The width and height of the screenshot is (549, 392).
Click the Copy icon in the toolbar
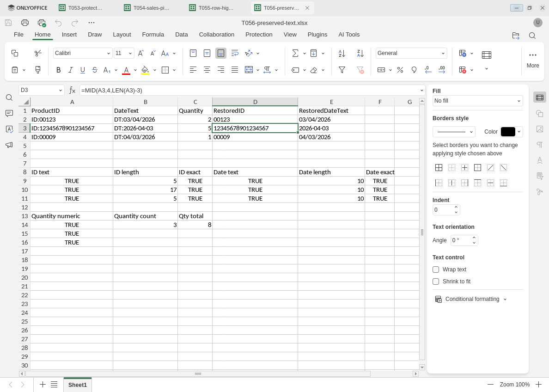[15, 53]
